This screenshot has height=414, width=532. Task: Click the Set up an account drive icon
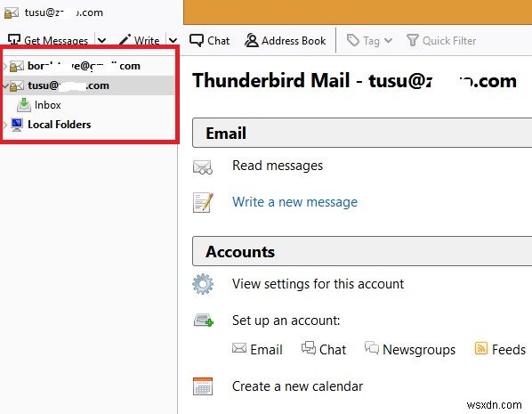point(204,320)
